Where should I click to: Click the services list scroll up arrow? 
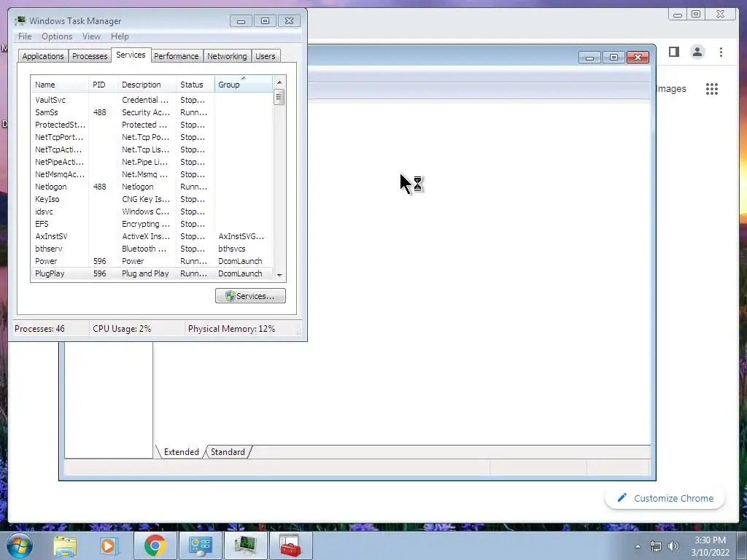coord(279,82)
